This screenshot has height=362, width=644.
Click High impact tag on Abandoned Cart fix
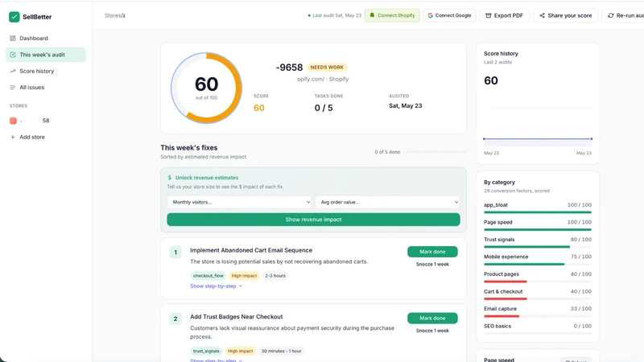(244, 276)
